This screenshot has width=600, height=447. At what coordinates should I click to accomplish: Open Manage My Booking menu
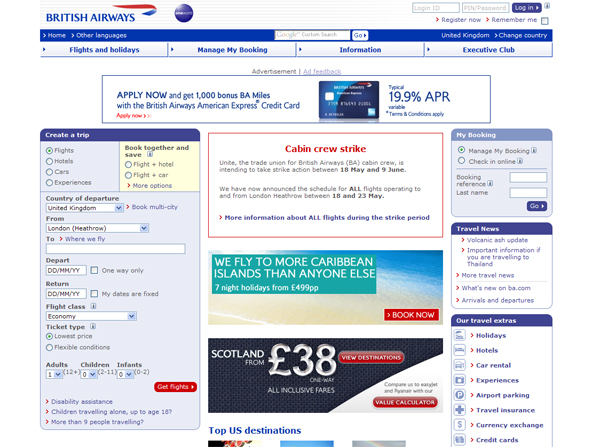(x=232, y=50)
